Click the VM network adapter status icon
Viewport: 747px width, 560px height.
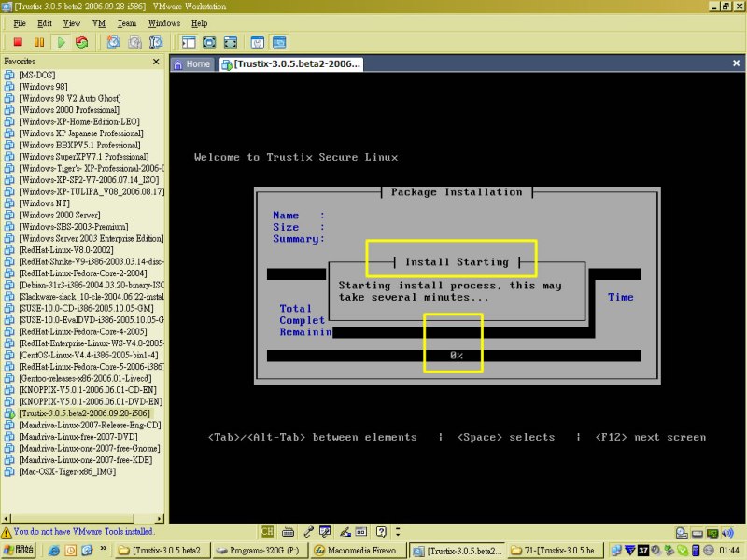coord(712,533)
